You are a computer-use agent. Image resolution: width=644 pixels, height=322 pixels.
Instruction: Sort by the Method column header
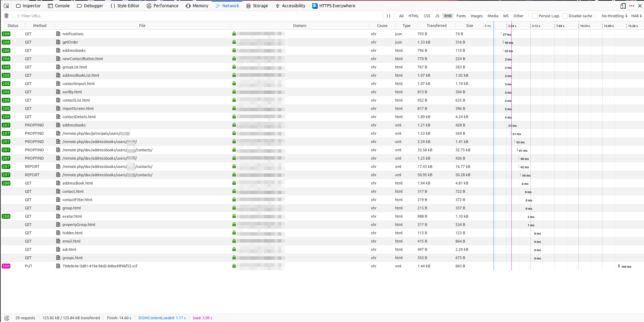point(40,26)
